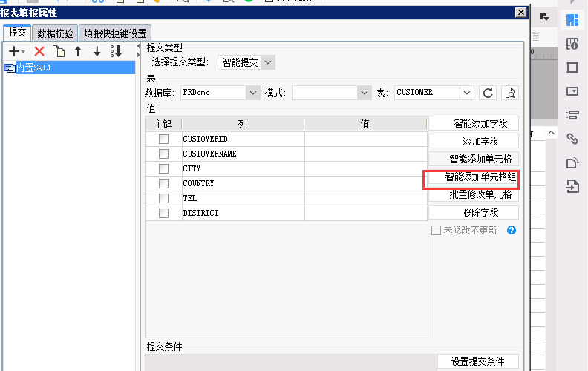The width and height of the screenshot is (588, 371).
Task: Click the value cell for TEL
Action: (x=366, y=198)
